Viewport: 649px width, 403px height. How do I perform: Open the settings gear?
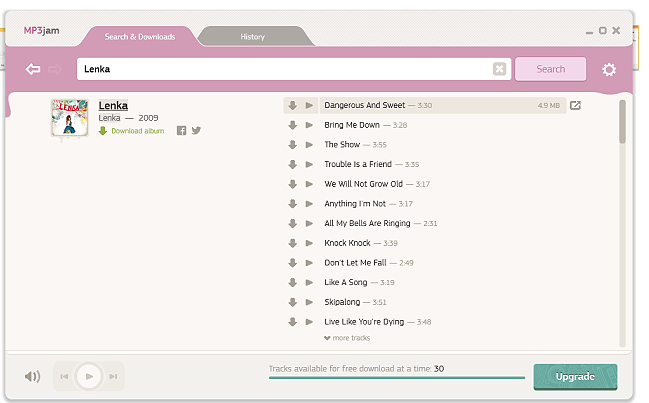click(x=609, y=70)
